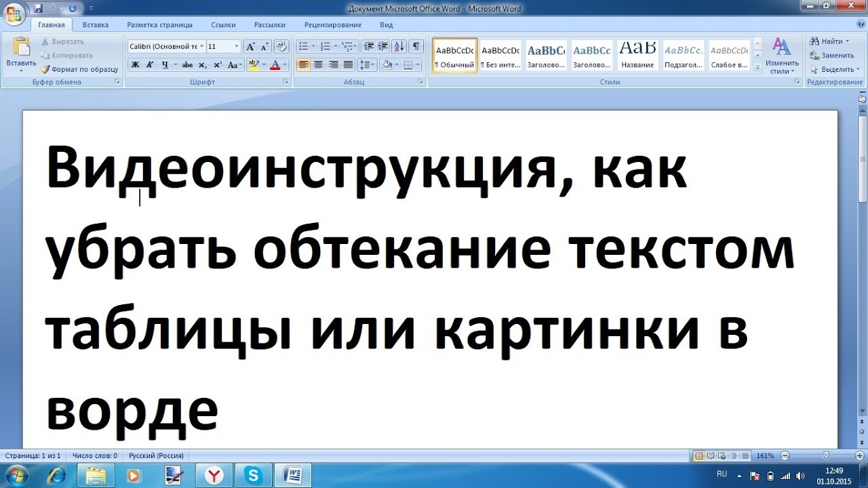Click zoom out minus button

(x=785, y=456)
